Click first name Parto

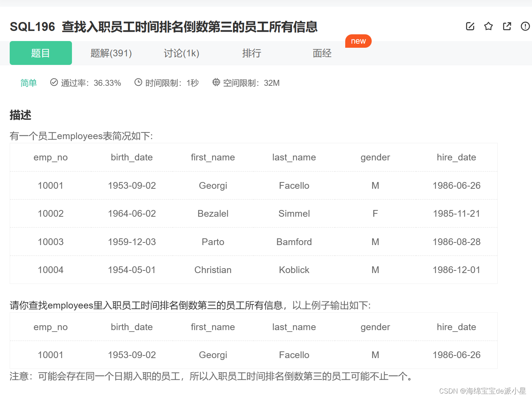(213, 242)
